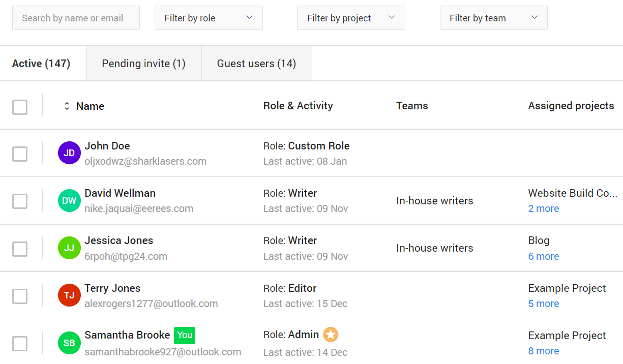Switch to the Active (147) tab
The width and height of the screenshot is (623, 364).
coord(43,63)
